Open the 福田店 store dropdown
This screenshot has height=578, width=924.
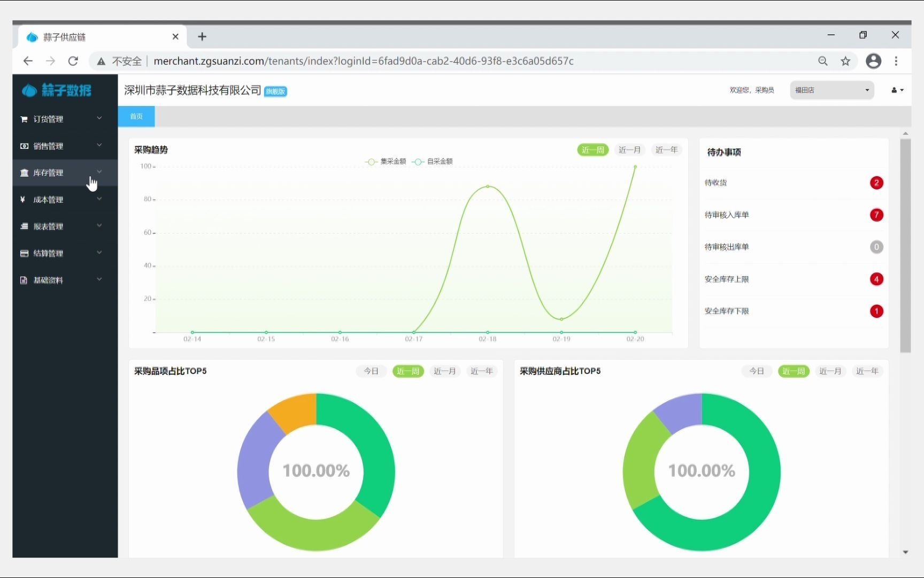click(x=832, y=90)
